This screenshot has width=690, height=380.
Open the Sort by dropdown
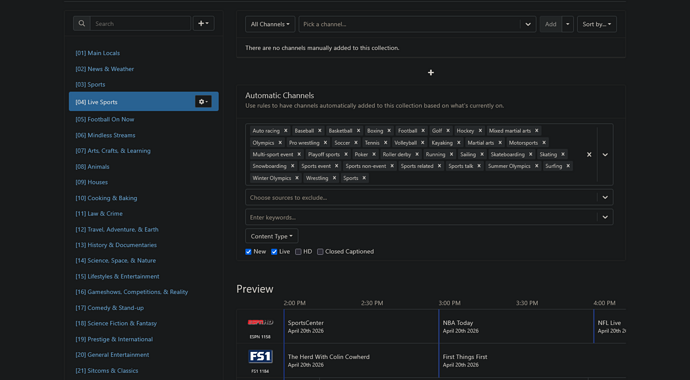[597, 24]
